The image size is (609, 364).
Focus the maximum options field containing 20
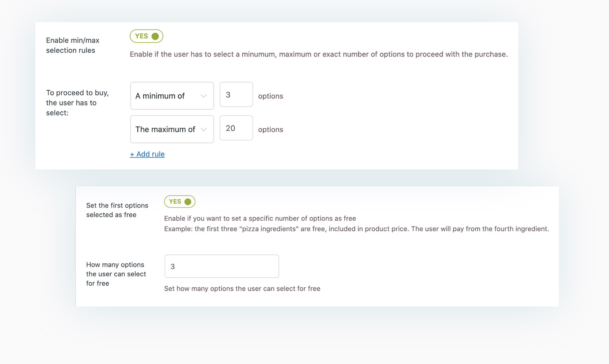(236, 128)
